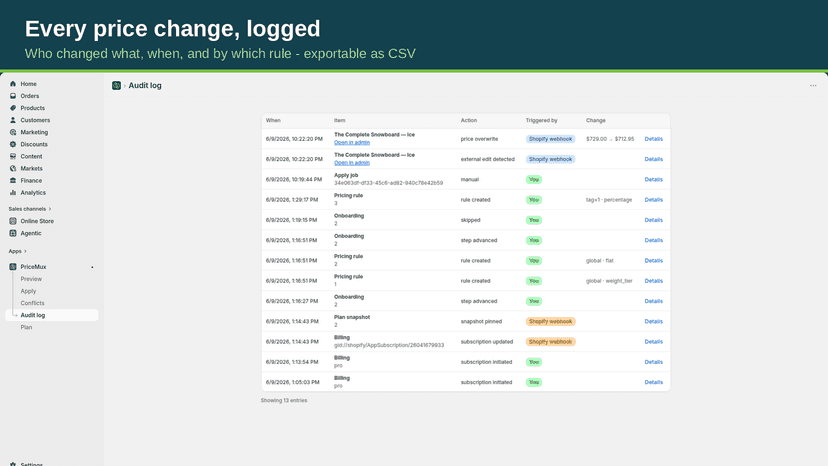Select Audit log in PriceMux menu

tap(52, 315)
